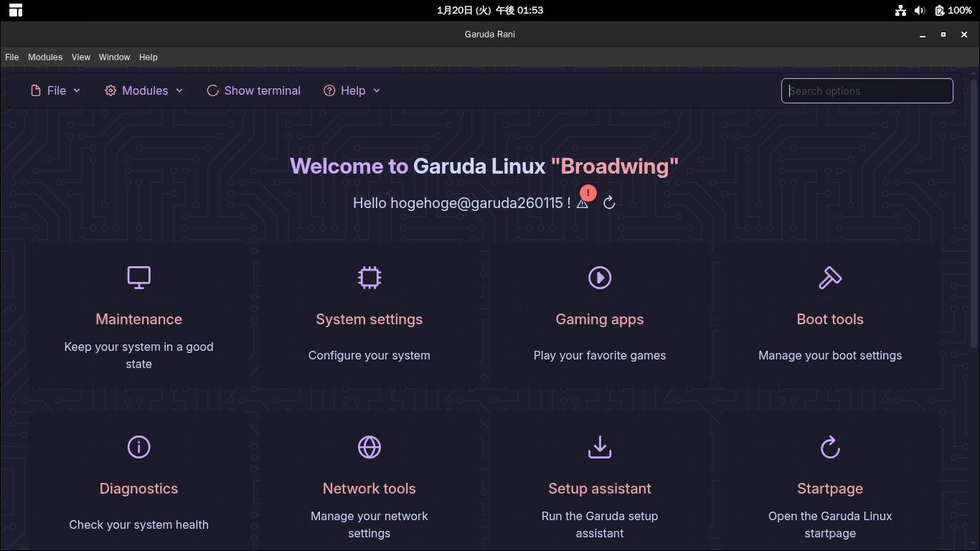Click the File document icon in toolbar

coord(36,90)
